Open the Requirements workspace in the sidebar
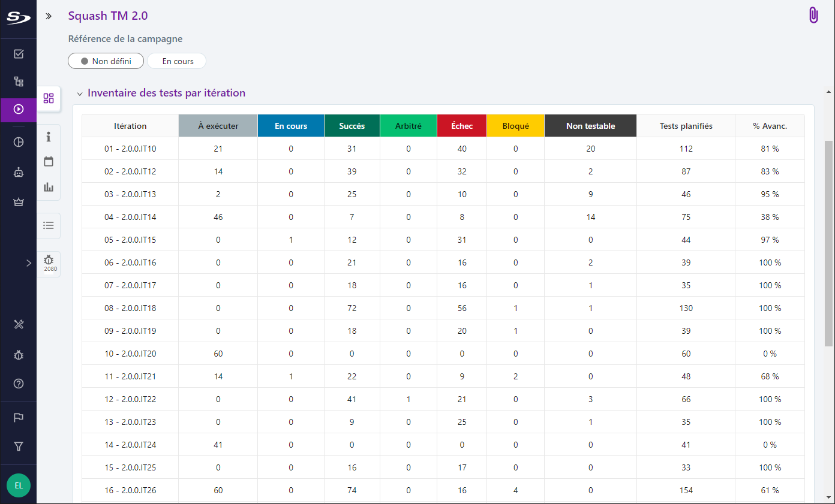Viewport: 835px width, 504px height. click(19, 55)
